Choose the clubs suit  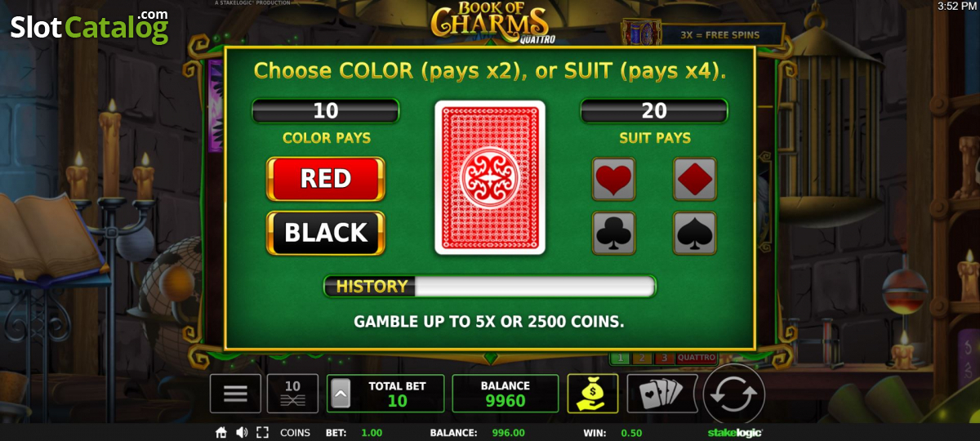(613, 234)
